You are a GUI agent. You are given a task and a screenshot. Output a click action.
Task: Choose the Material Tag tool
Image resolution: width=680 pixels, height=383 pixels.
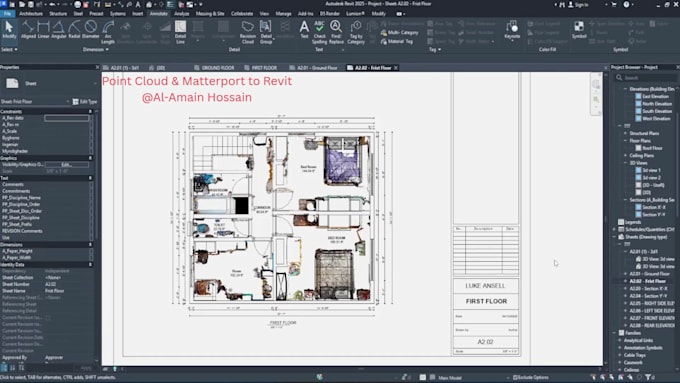[x=397, y=42]
